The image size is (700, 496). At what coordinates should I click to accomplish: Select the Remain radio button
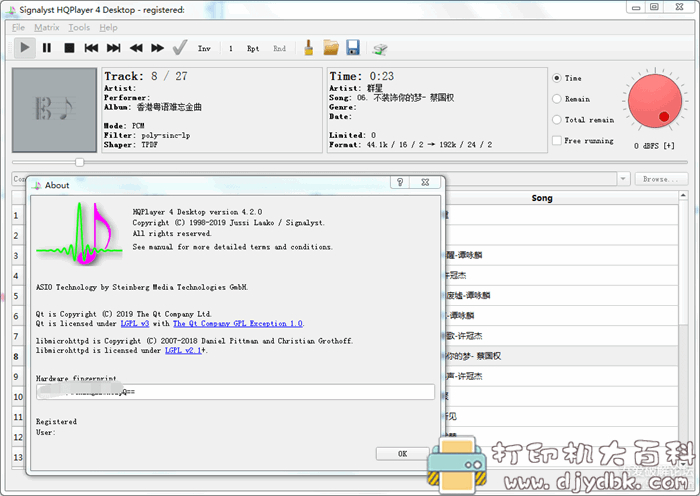(557, 99)
